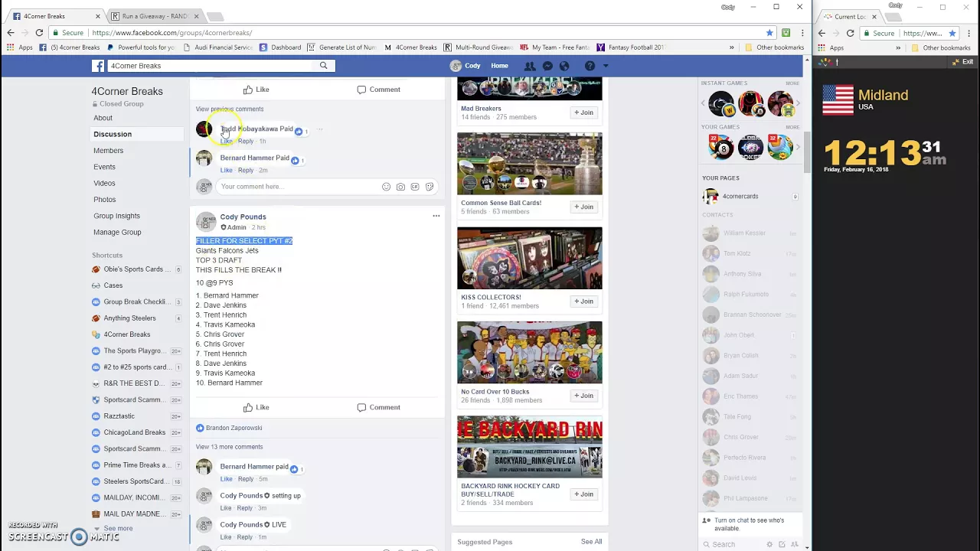Open Obie's Sports Cards shortcut
This screenshot has width=980, height=551.
click(x=132, y=269)
